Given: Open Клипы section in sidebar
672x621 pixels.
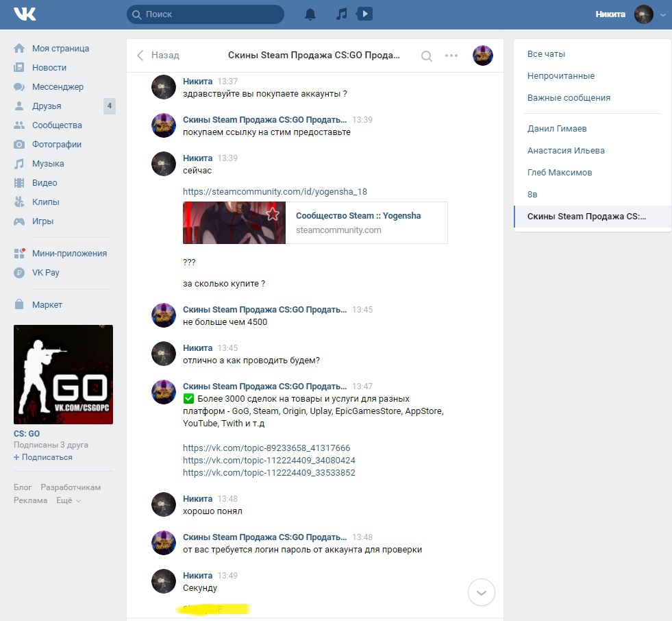Looking at the screenshot, I should pyautogui.click(x=45, y=202).
